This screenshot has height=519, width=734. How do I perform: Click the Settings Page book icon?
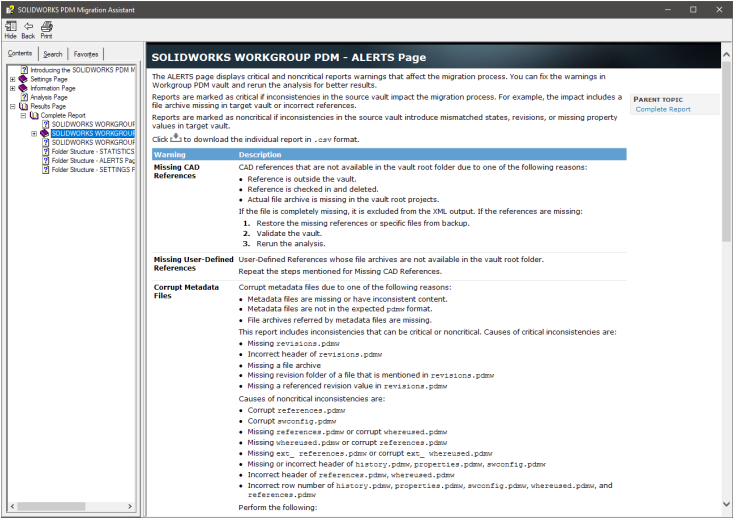click(24, 79)
